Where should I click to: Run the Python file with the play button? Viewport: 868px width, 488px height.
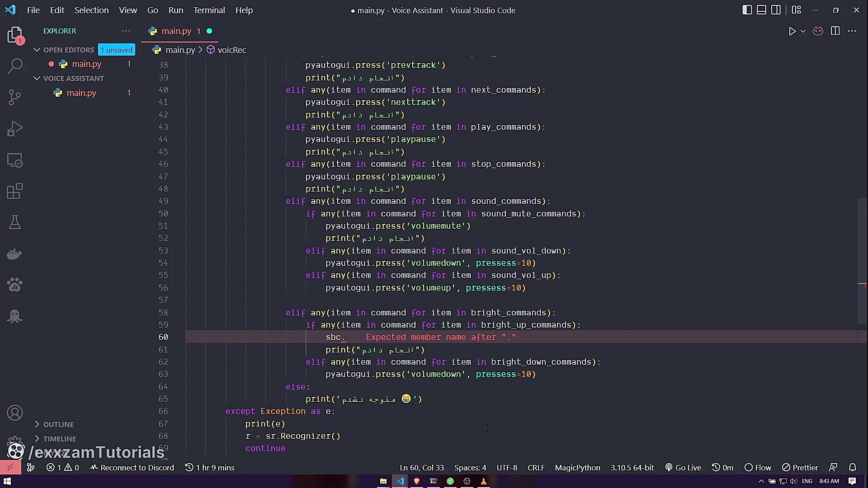(792, 32)
